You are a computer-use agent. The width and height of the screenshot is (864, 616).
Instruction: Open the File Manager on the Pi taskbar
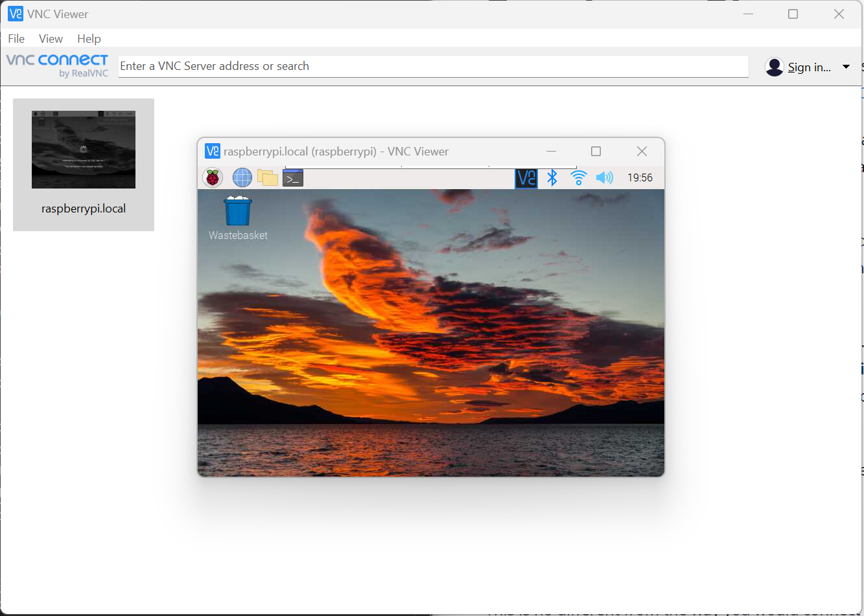(x=267, y=177)
